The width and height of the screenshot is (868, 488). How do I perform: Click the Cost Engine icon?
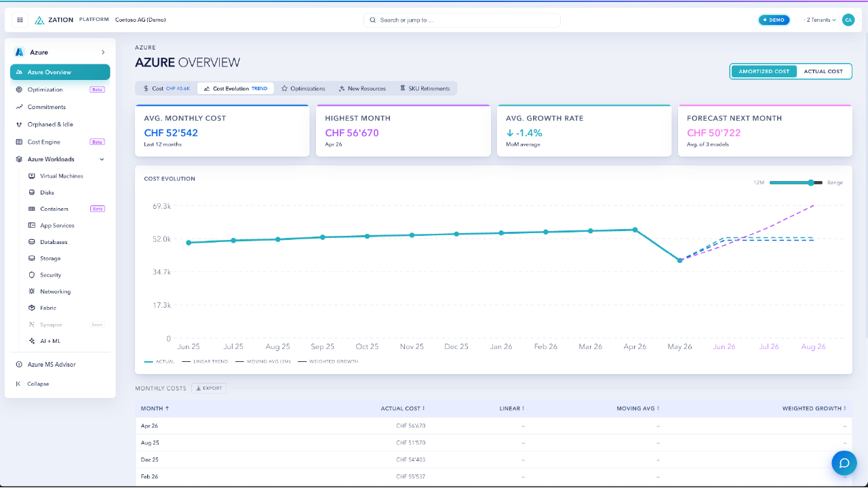click(x=20, y=142)
